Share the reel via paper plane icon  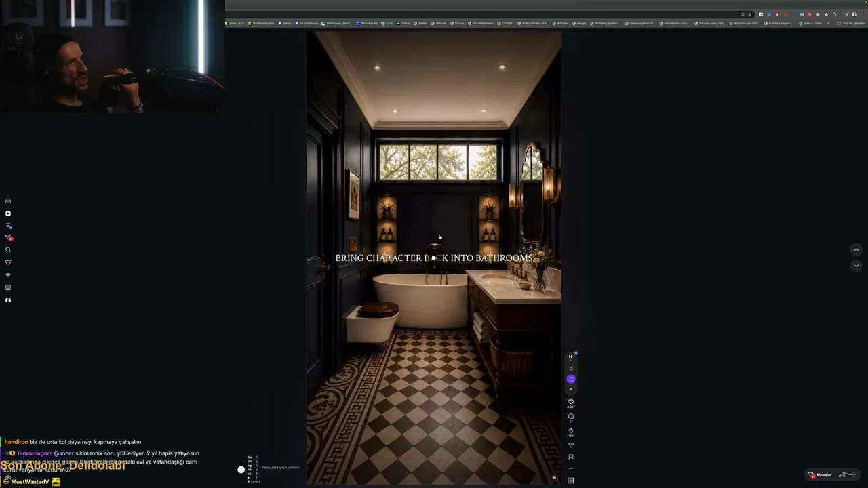point(570,445)
